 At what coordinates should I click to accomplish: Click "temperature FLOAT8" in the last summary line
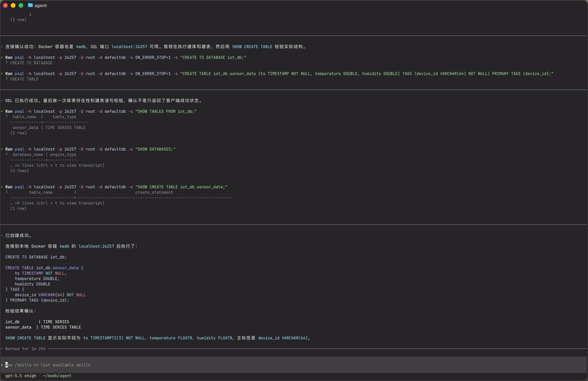click(x=170, y=338)
